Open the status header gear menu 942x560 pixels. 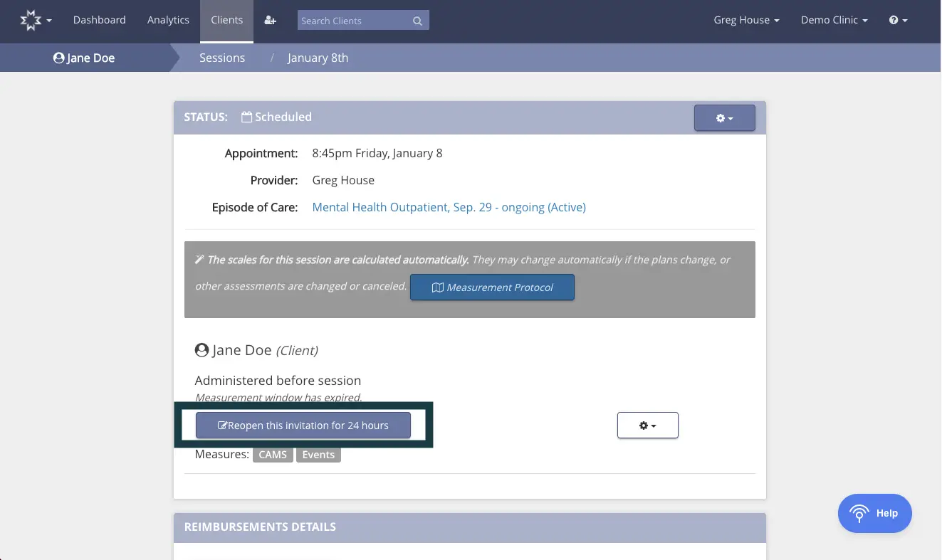click(x=724, y=118)
